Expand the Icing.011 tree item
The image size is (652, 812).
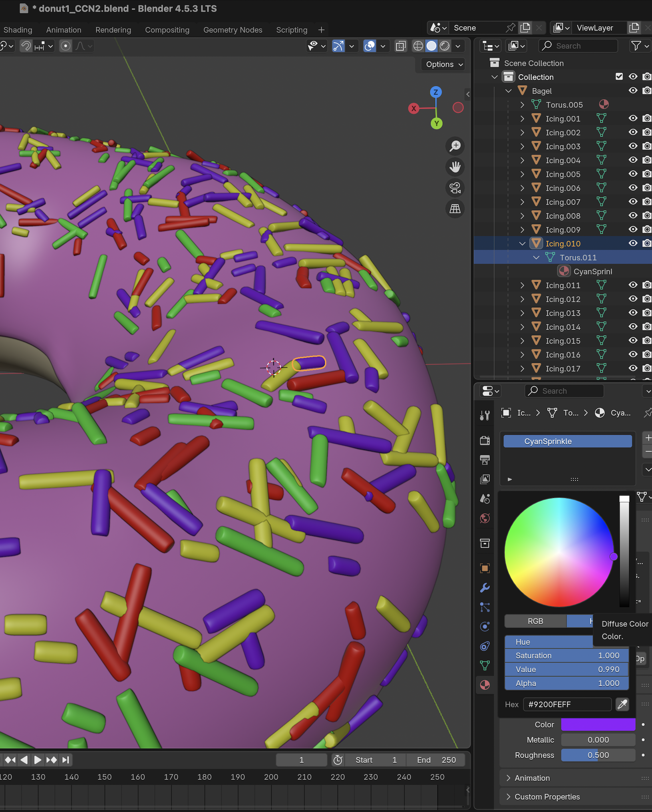click(523, 285)
